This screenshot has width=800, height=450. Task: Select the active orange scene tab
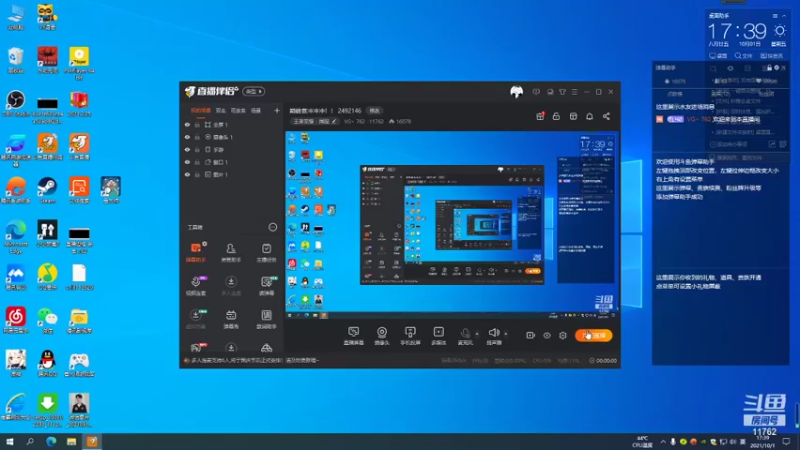click(x=201, y=110)
